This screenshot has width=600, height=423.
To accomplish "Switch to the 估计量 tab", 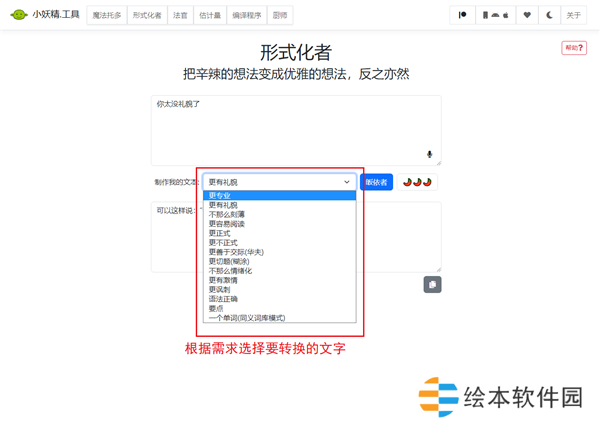I will click(211, 15).
